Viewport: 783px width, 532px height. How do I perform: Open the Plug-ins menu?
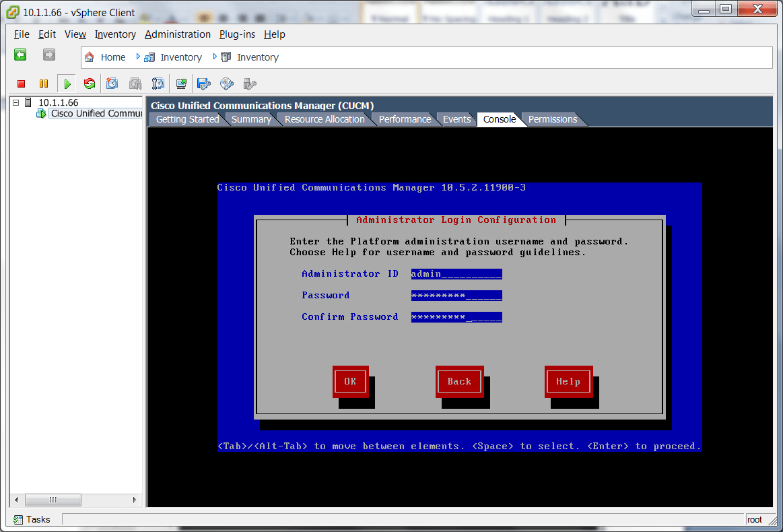pyautogui.click(x=237, y=34)
